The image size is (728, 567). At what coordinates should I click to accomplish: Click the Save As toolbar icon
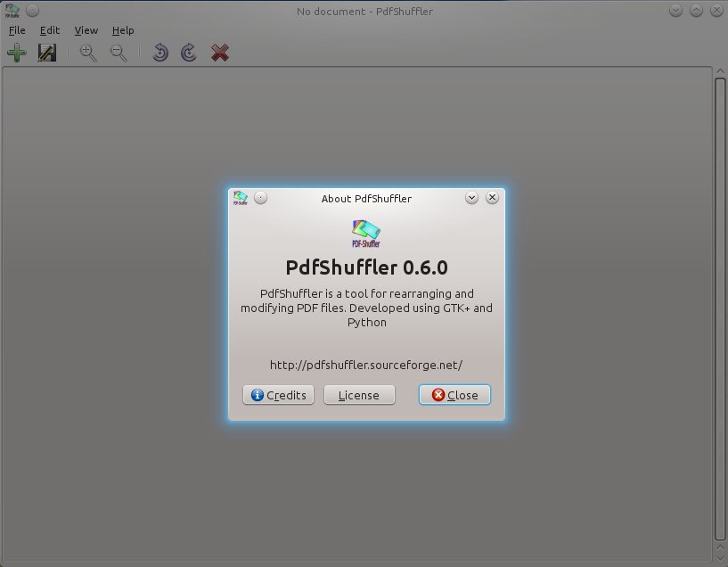click(47, 53)
